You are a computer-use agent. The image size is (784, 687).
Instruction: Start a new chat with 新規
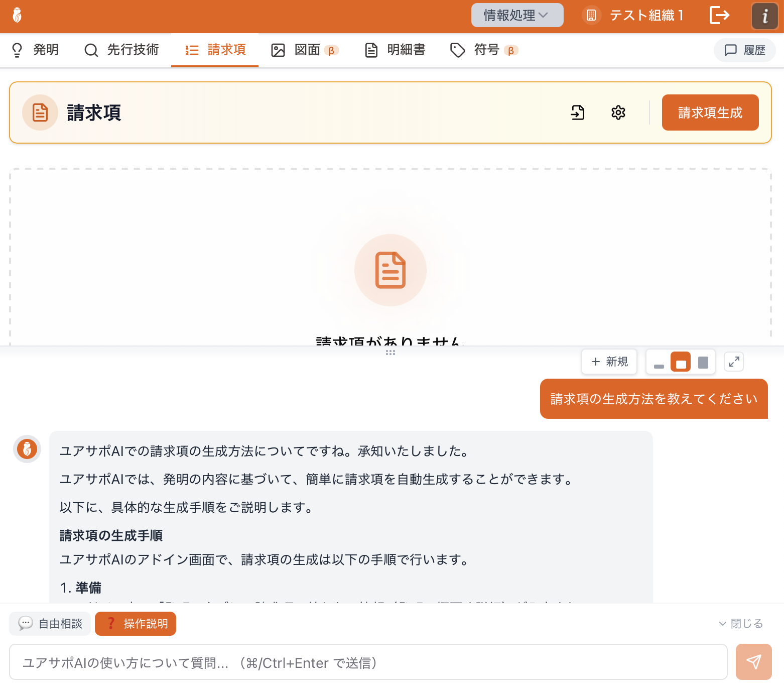pyautogui.click(x=609, y=362)
